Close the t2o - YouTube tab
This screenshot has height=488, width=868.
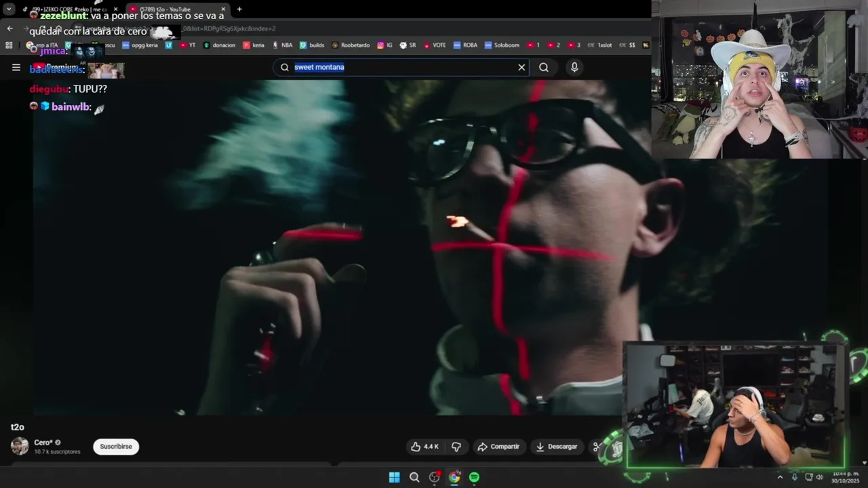223,9
